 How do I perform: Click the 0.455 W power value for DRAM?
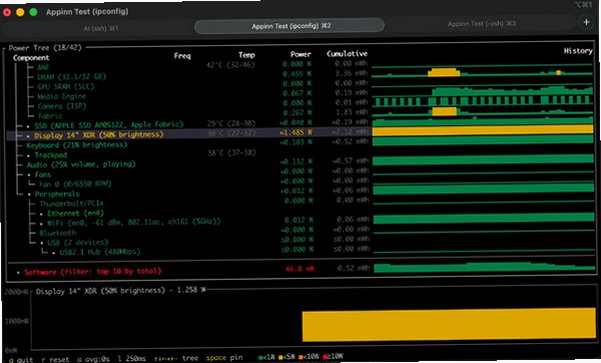(x=297, y=74)
